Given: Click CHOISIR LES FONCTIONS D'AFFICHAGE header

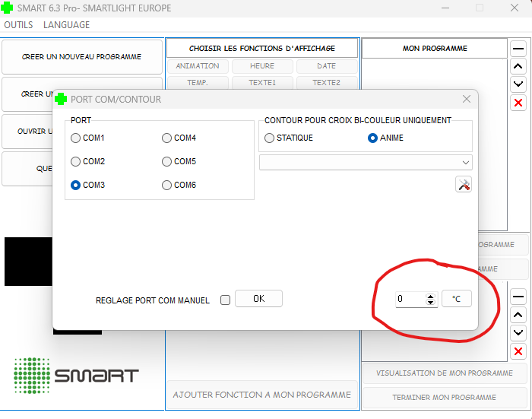Looking at the screenshot, I should click(x=262, y=49).
